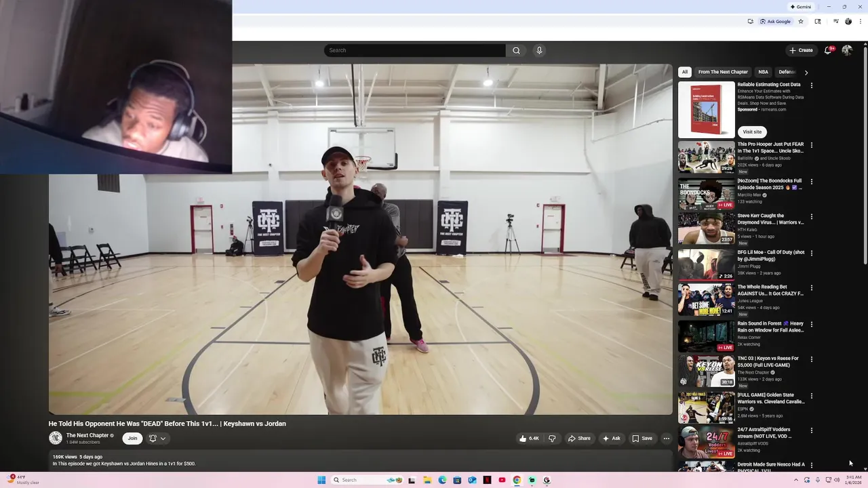The width and height of the screenshot is (868, 488).
Task: Open more actions menu below video
Action: coord(666,439)
